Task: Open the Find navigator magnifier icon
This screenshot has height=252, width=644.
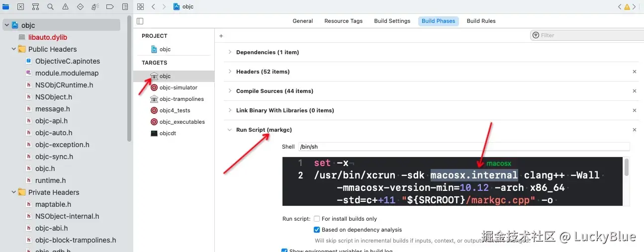Action: (51, 7)
